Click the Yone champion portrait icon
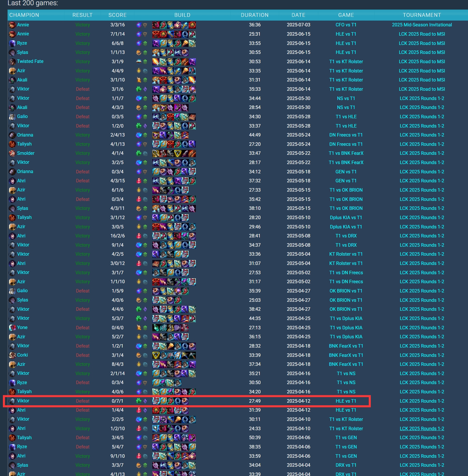Viewport: 468px width, 476px height. tap(12, 328)
